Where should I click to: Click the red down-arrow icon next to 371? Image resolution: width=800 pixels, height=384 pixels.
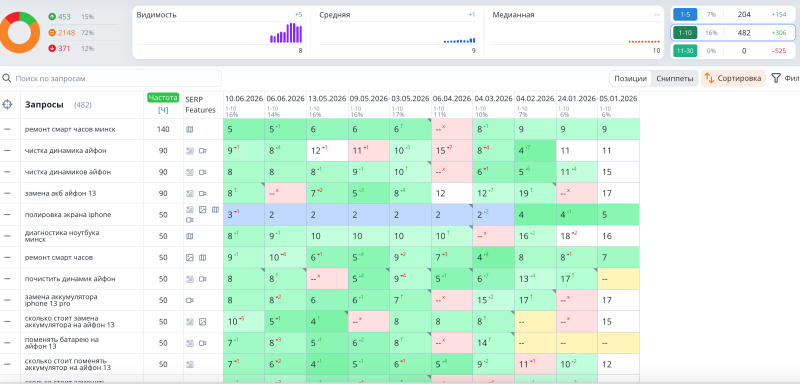[52, 48]
